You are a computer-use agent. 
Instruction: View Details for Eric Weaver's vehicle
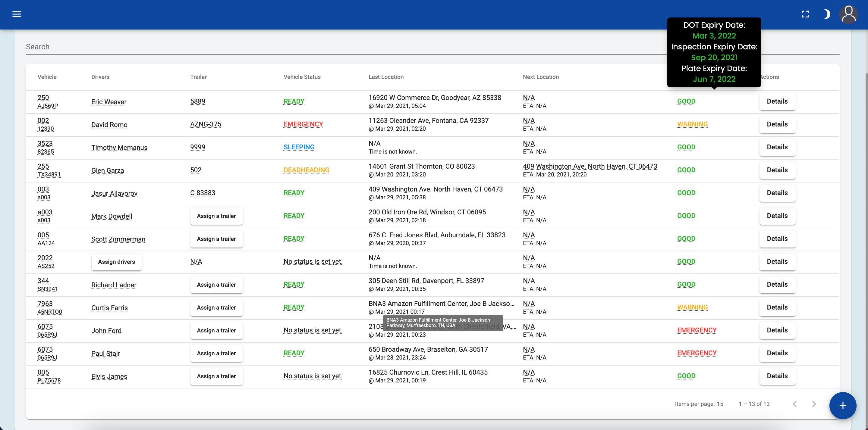[777, 101]
